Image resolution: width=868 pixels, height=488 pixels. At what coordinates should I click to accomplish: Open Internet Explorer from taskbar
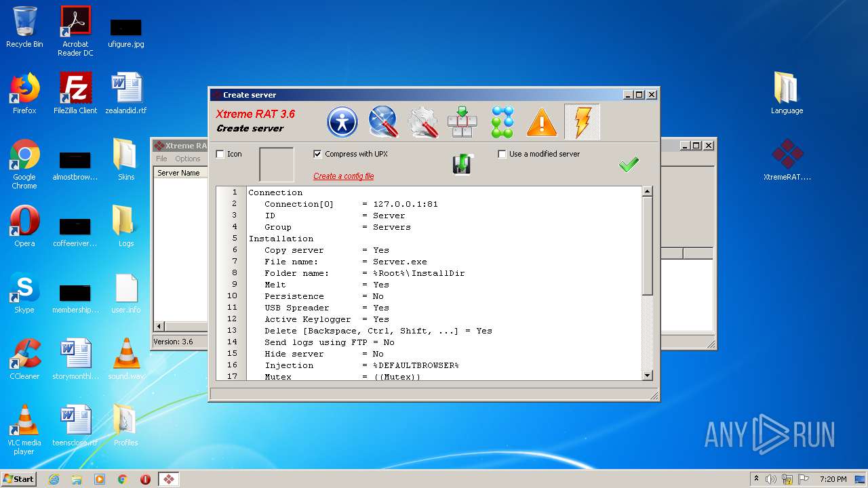(54, 479)
